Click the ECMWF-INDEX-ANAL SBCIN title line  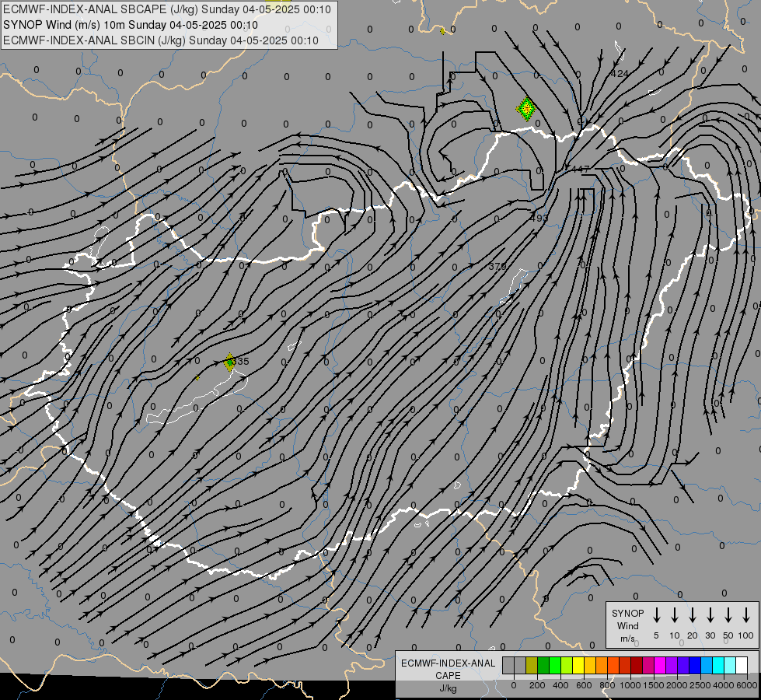tap(161, 40)
